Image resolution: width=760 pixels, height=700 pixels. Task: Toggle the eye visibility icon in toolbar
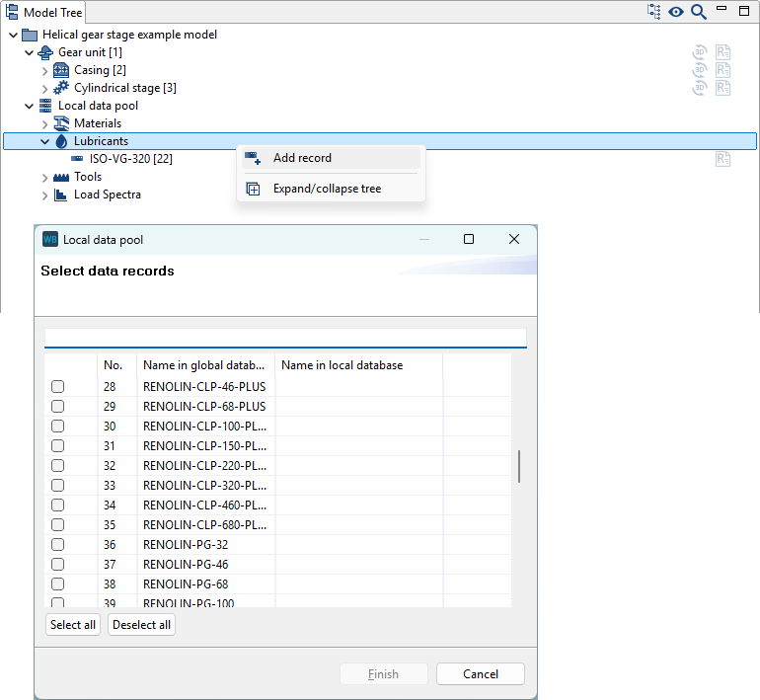[x=676, y=12]
